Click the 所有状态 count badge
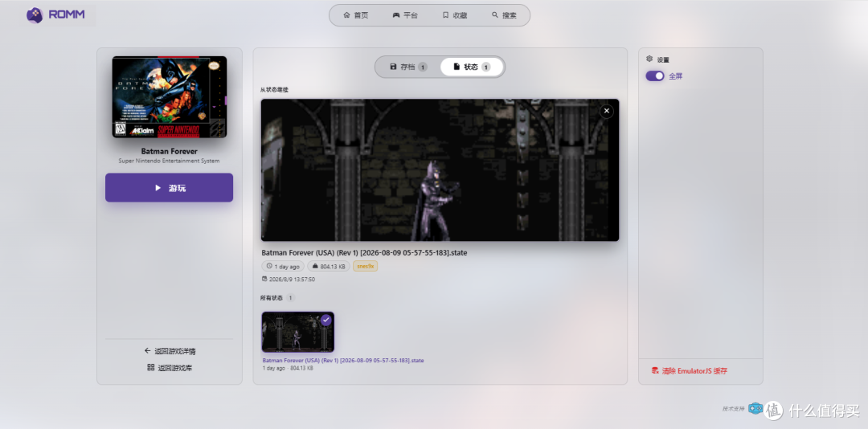 290,298
